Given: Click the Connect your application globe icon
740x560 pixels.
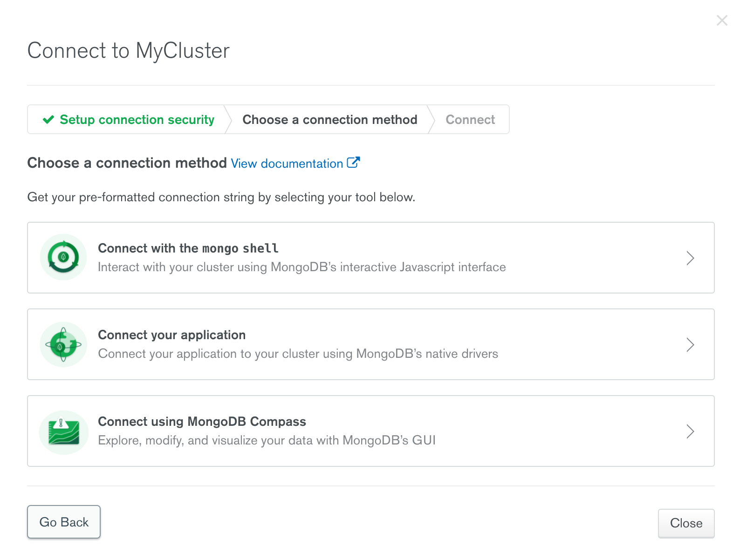Looking at the screenshot, I should 63,344.
